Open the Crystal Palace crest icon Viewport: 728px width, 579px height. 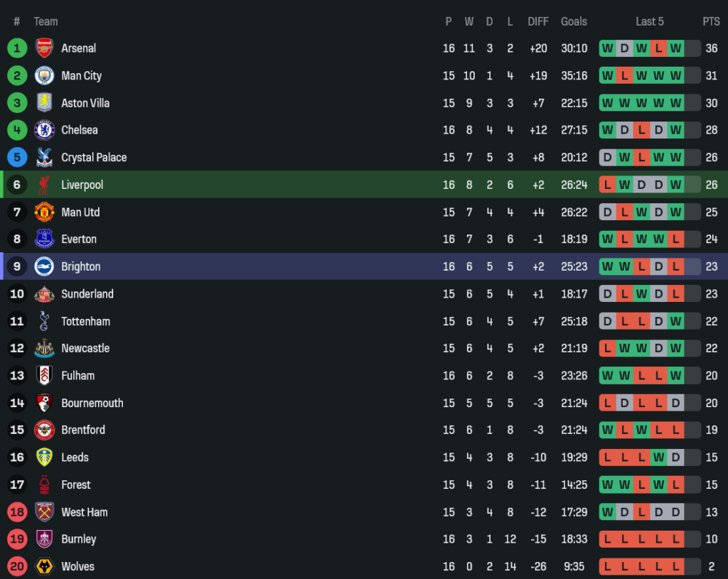point(44,158)
